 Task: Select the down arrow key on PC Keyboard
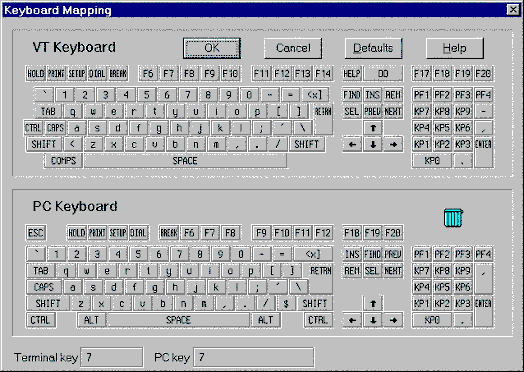tap(373, 320)
